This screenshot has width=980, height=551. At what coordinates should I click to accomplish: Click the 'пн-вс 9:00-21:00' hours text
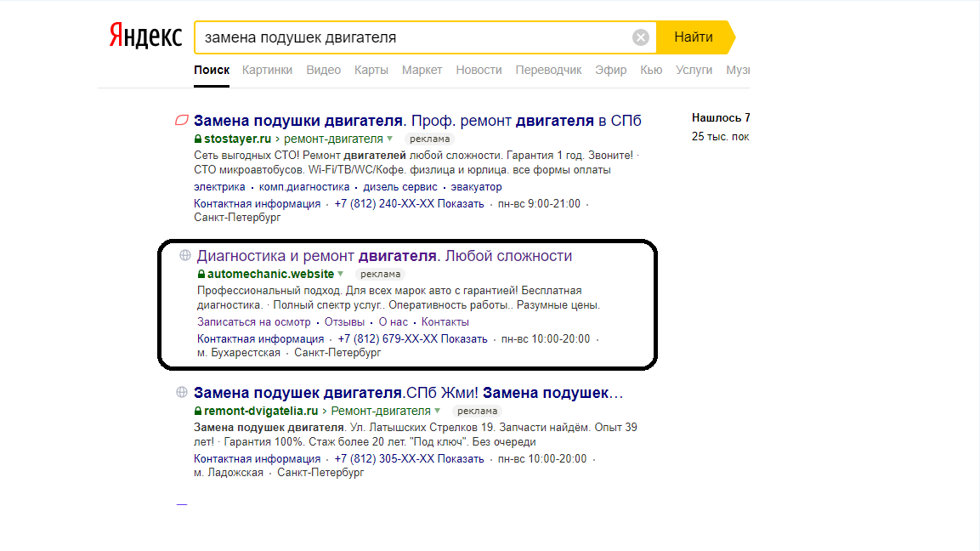(540, 204)
